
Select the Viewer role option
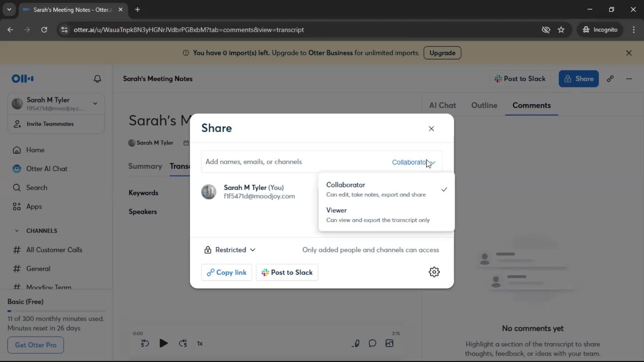[x=386, y=215]
